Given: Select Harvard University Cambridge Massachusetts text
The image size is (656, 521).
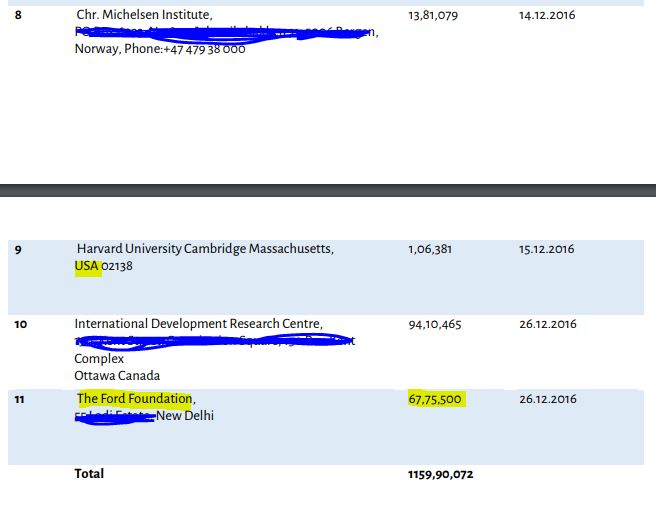Looking at the screenshot, I should click(205, 249).
